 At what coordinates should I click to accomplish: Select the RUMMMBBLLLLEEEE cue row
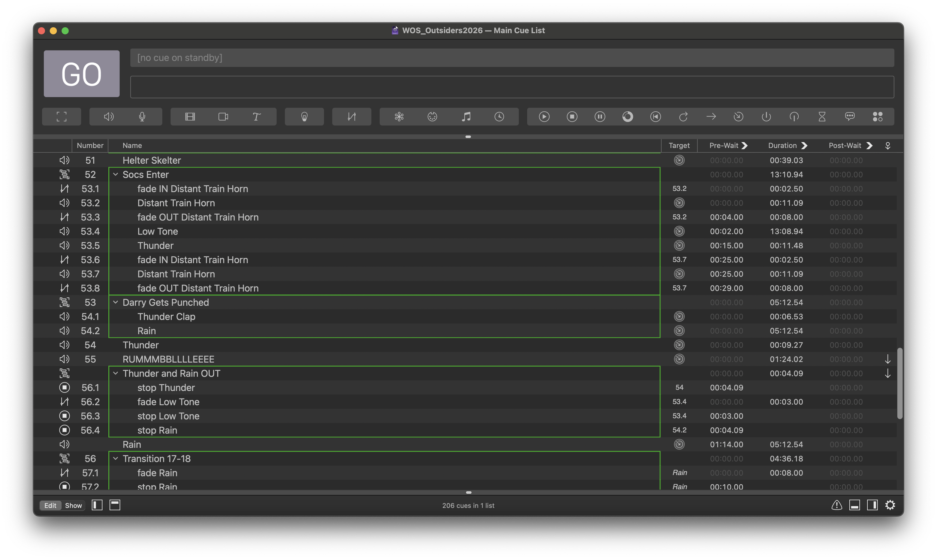[x=468, y=359]
